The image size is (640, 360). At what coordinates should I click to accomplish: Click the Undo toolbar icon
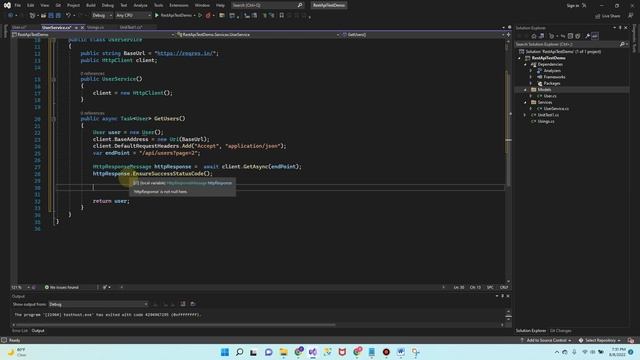point(68,16)
